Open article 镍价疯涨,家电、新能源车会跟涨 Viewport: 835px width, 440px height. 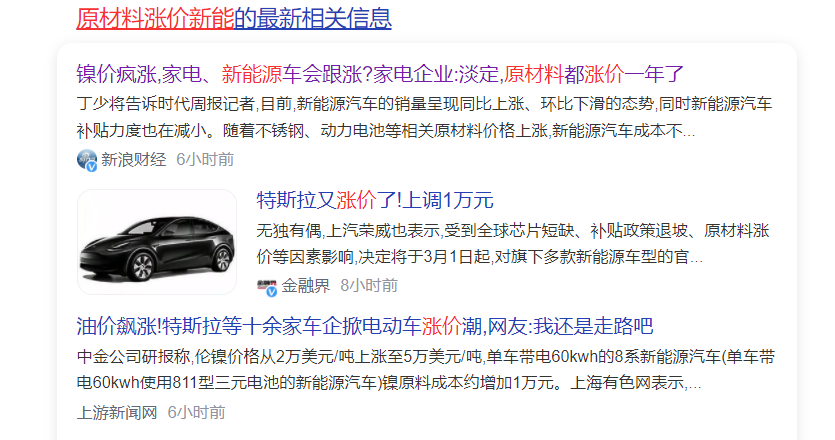click(x=380, y=74)
